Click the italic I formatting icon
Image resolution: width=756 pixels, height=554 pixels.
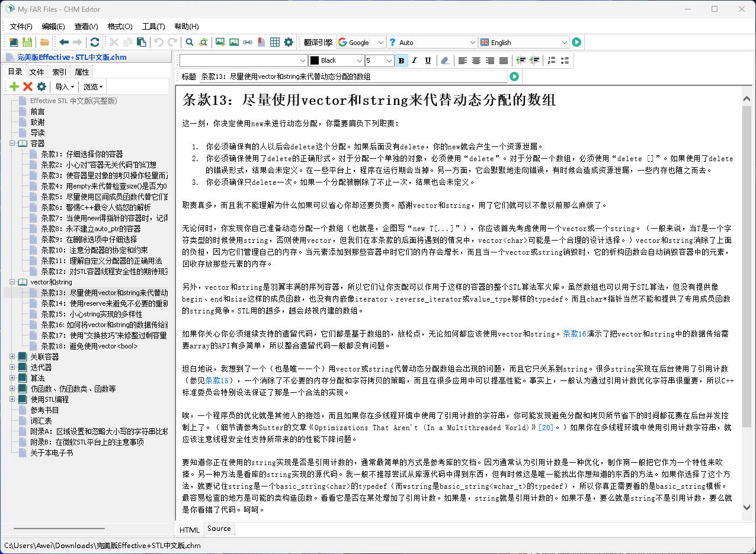415,60
